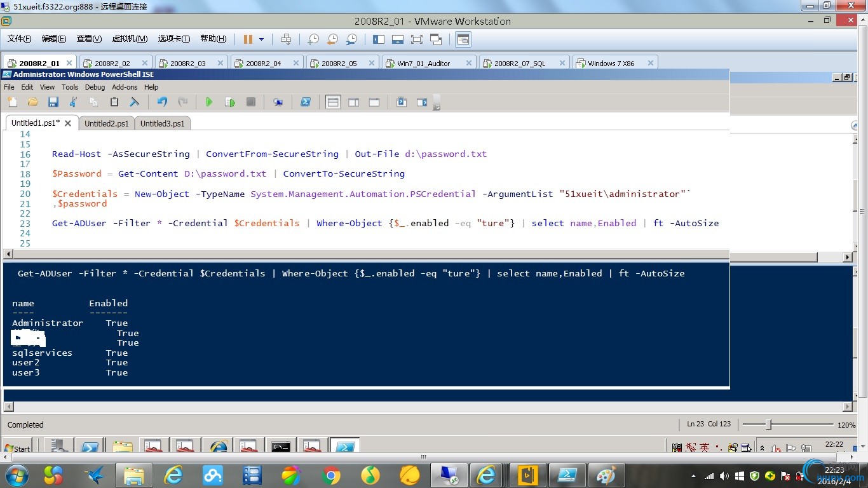Click the script pane horizontal scrollbar right arrow
This screenshot has height=488, width=868.
pyautogui.click(x=847, y=257)
